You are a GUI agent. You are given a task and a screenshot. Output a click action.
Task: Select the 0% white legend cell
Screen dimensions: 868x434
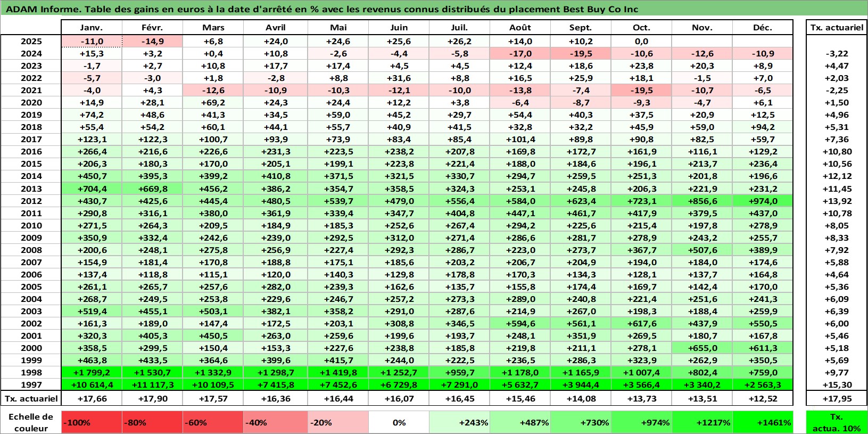[x=399, y=422]
